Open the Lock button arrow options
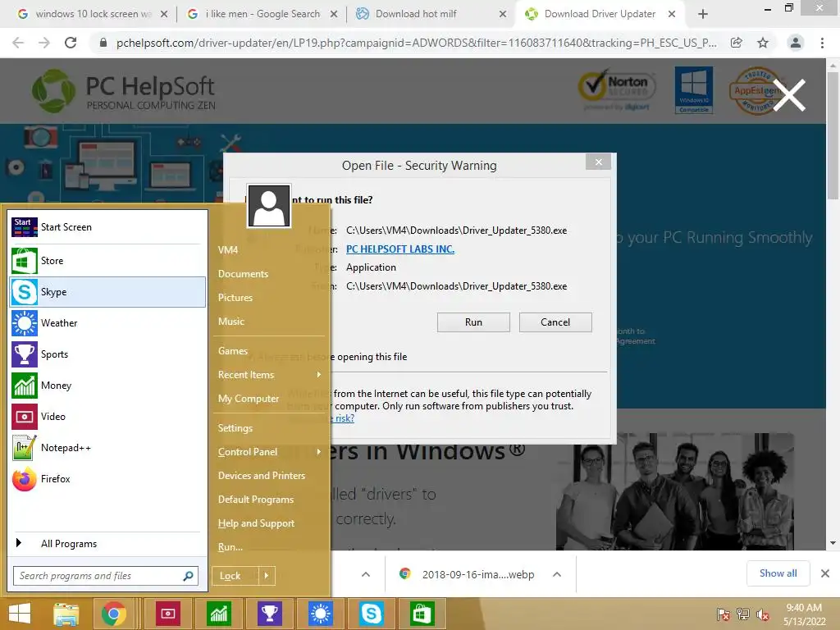Viewport: 840px width, 630px height. click(x=267, y=576)
